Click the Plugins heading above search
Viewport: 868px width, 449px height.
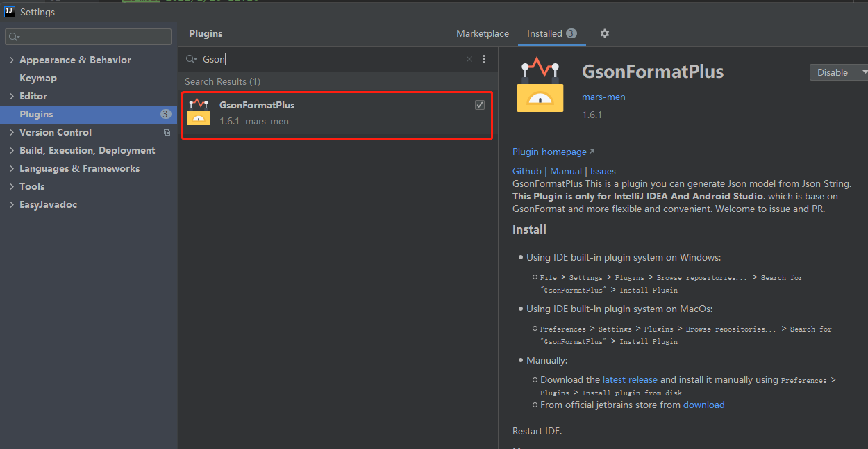pos(206,33)
